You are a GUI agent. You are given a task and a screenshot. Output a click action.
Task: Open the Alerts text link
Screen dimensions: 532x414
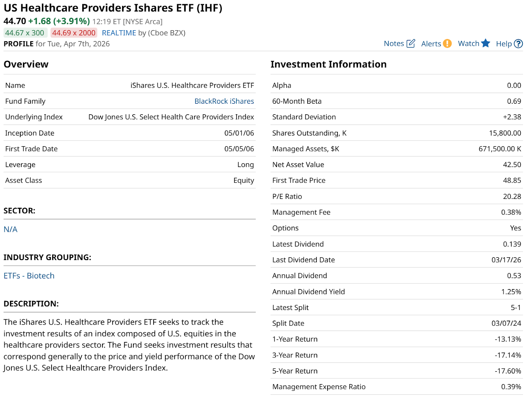click(x=431, y=44)
